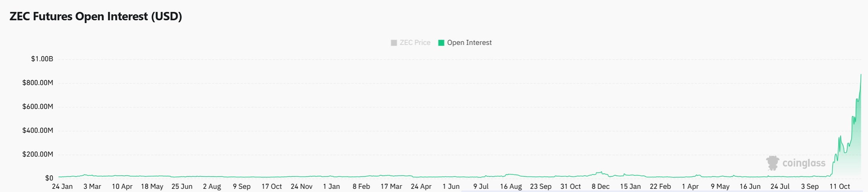The height and width of the screenshot is (192, 868).
Task: Click the 16 Aug axis date label
Action: coord(511,186)
